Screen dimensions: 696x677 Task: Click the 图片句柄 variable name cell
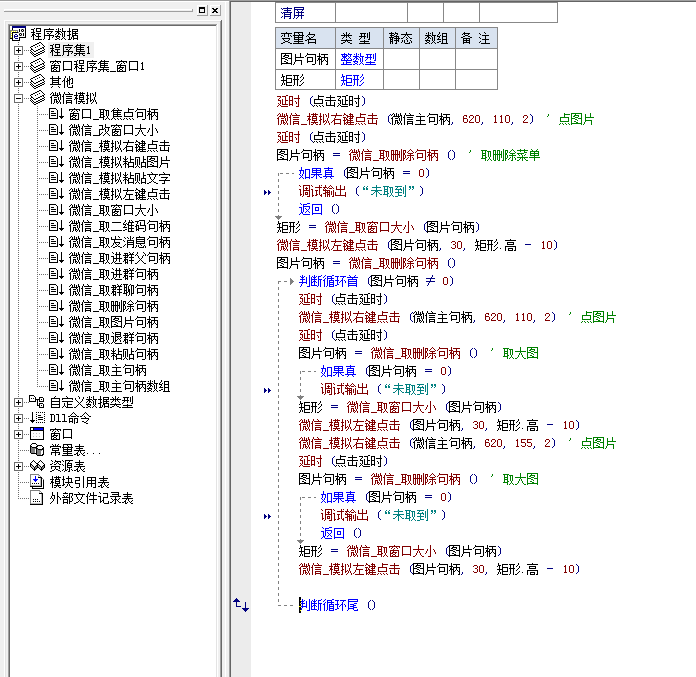pos(305,59)
